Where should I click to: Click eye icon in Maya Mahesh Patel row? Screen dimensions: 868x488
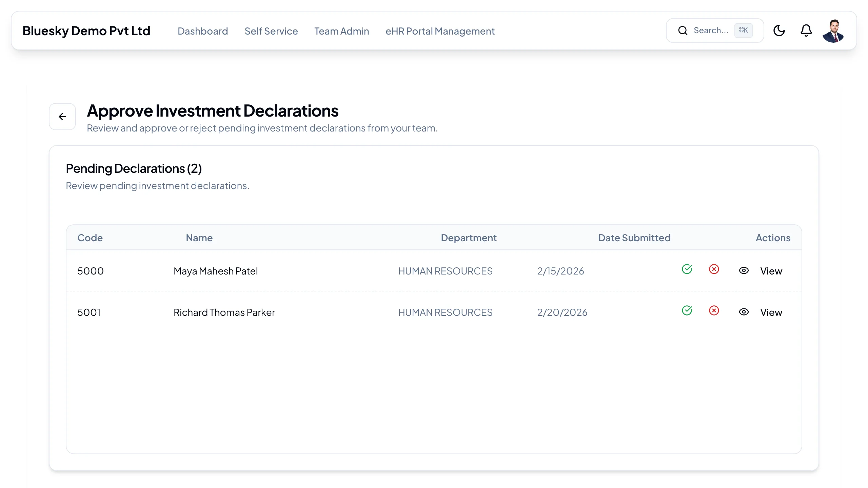point(744,270)
